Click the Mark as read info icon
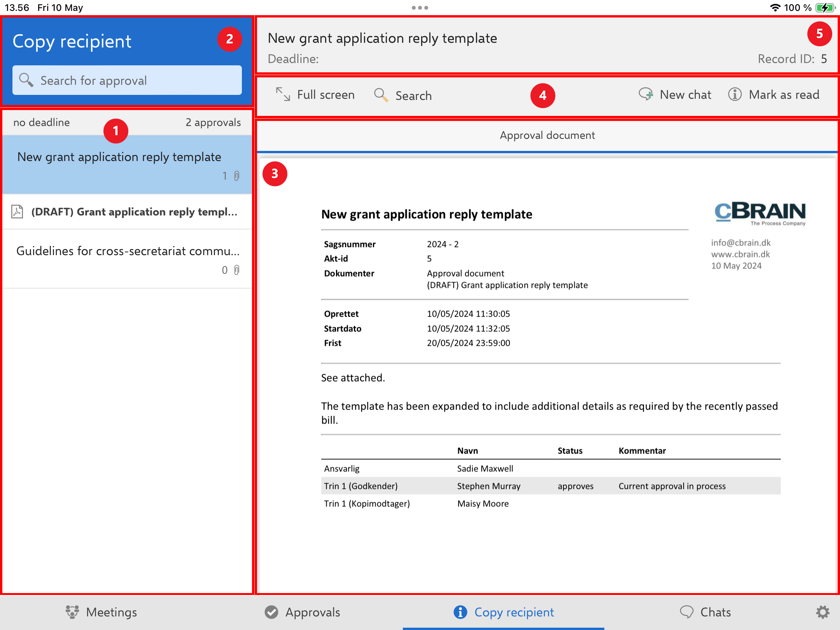The height and width of the screenshot is (630, 840). (735, 94)
